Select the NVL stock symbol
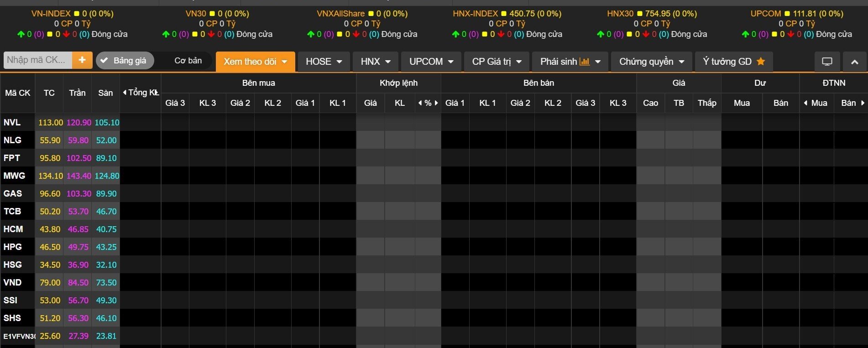The image size is (868, 348). click(12, 122)
